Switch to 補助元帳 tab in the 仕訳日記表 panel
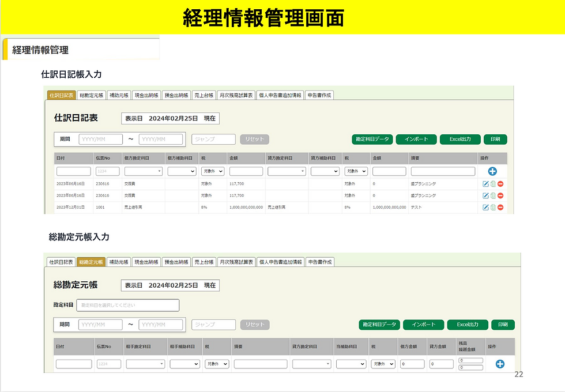The width and height of the screenshot is (565, 392). (119, 95)
